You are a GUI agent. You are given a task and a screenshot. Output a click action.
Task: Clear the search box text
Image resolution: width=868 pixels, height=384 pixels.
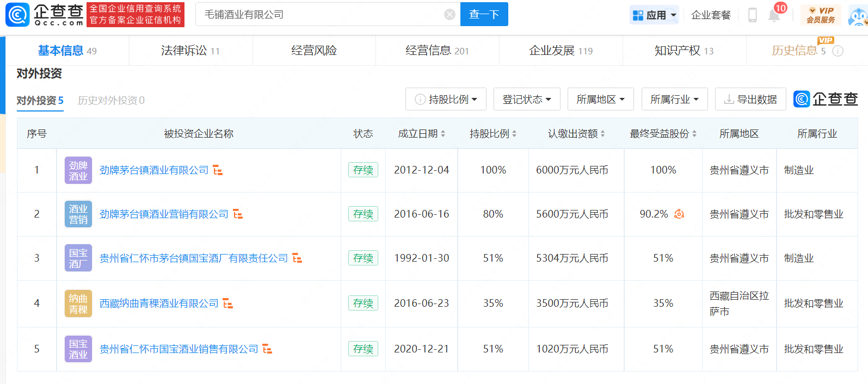pyautogui.click(x=450, y=15)
